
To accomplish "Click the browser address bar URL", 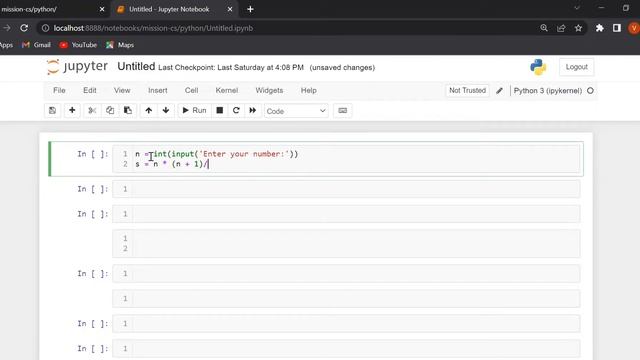I will 153,28.
